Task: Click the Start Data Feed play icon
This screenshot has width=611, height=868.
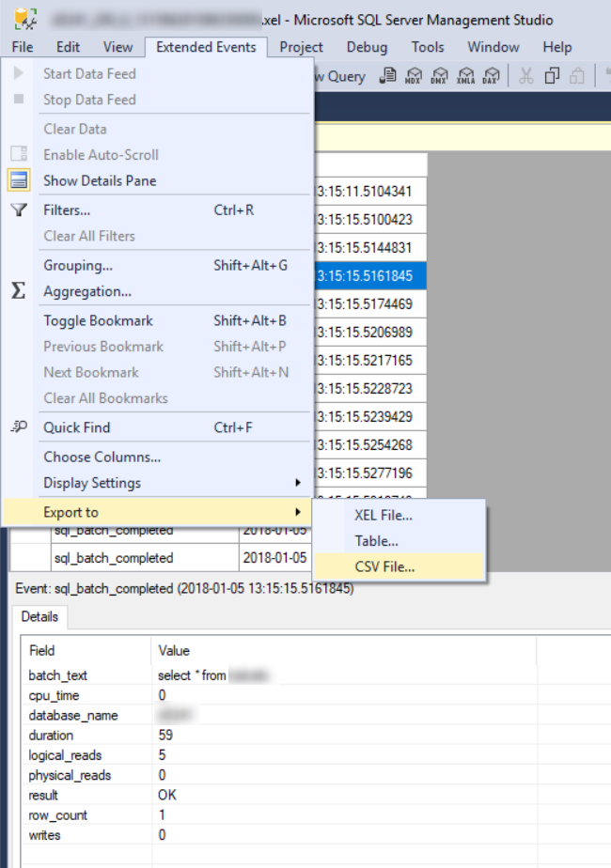Action: [18, 73]
